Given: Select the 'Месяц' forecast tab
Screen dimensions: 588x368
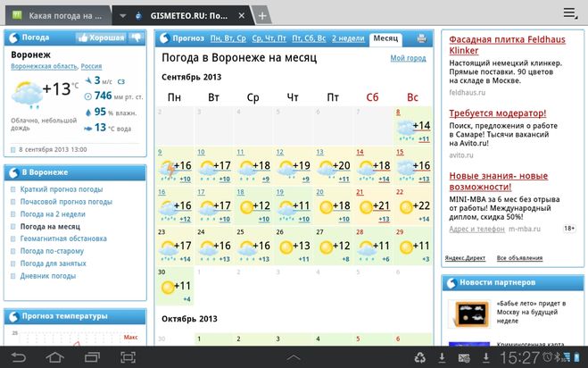Looking at the screenshot, I should pyautogui.click(x=385, y=39).
